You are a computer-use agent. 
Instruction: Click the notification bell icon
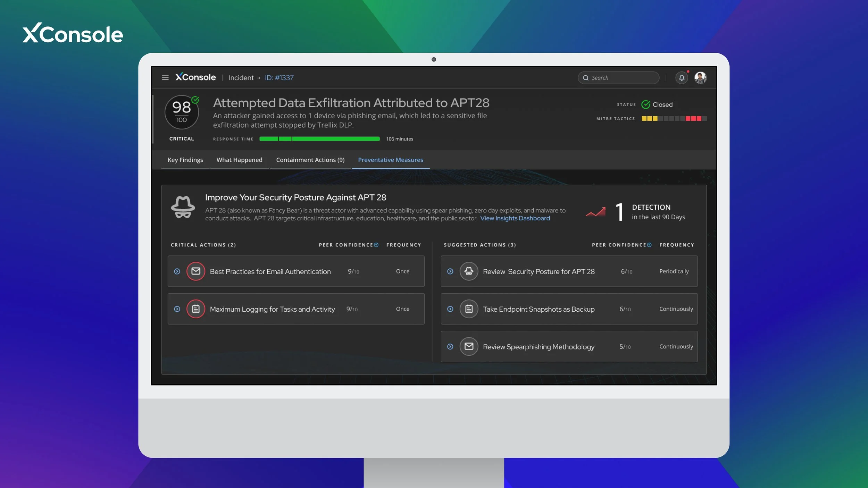click(x=682, y=78)
